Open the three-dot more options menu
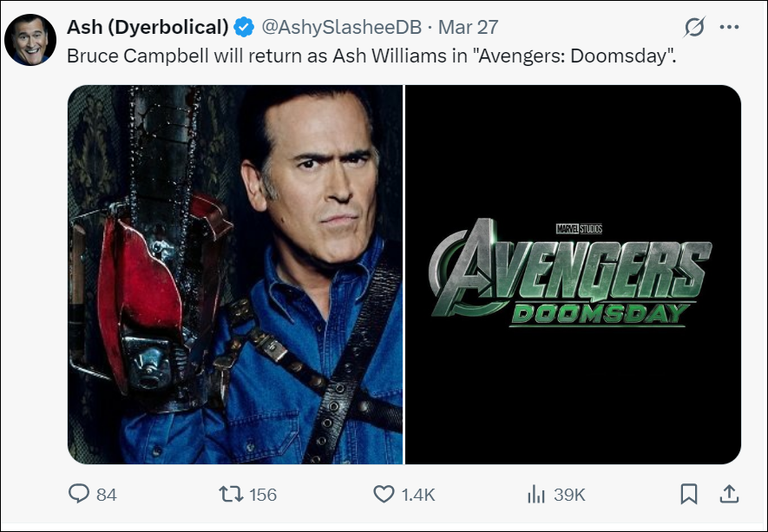Viewport: 768px width, 532px height. (x=730, y=28)
